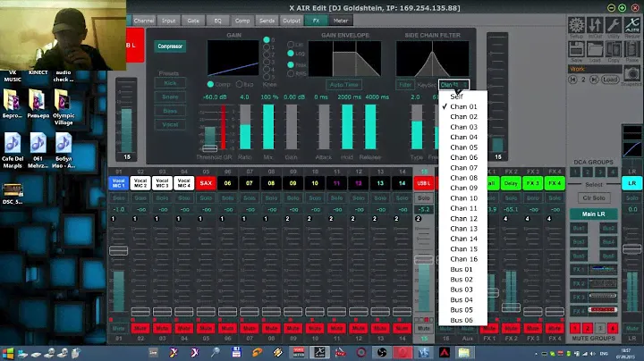Viewport: 644px width, 361px height.
Task: Select Bus 03 in the dropdown list
Action: 462,290
